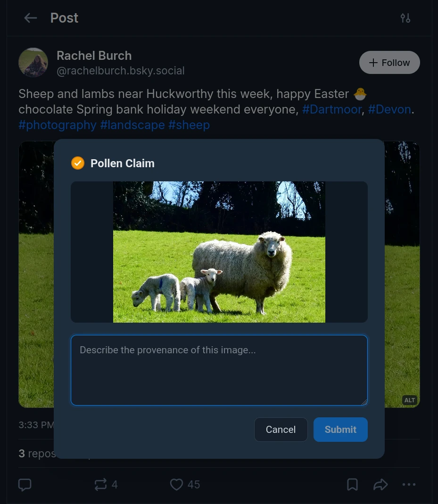Click the provenance description text field

(219, 370)
